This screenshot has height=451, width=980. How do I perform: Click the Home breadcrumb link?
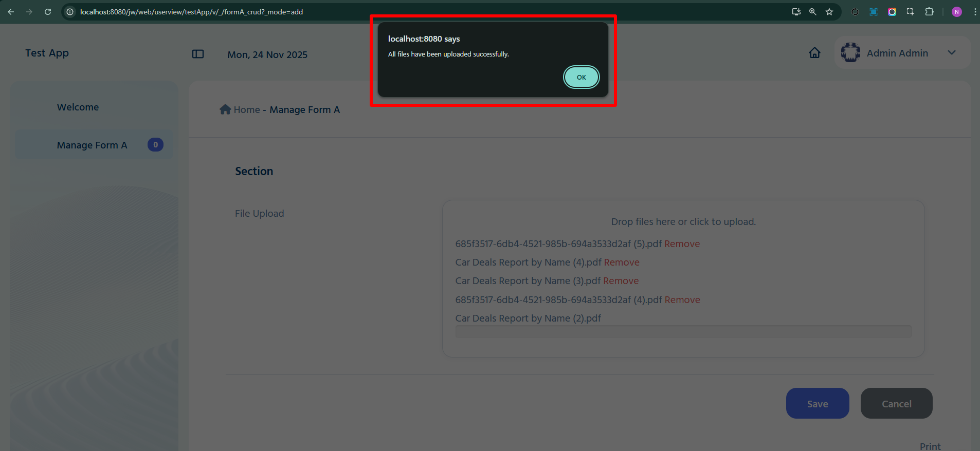point(247,109)
